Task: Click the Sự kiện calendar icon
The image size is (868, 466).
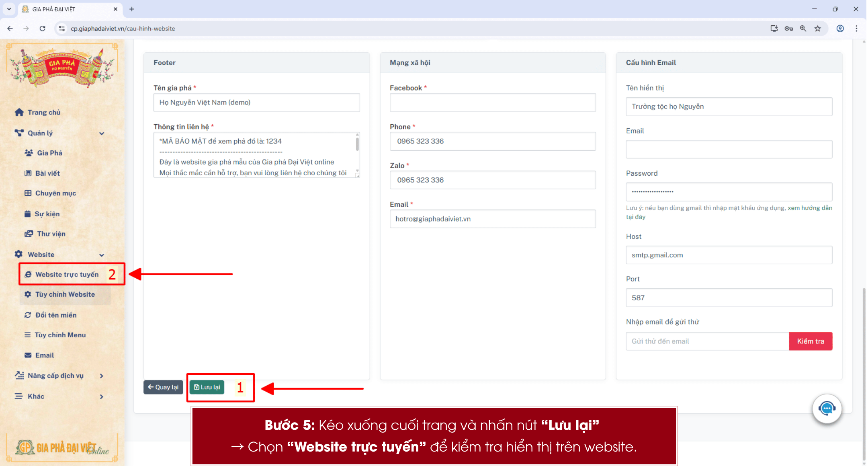Action: tap(27, 214)
